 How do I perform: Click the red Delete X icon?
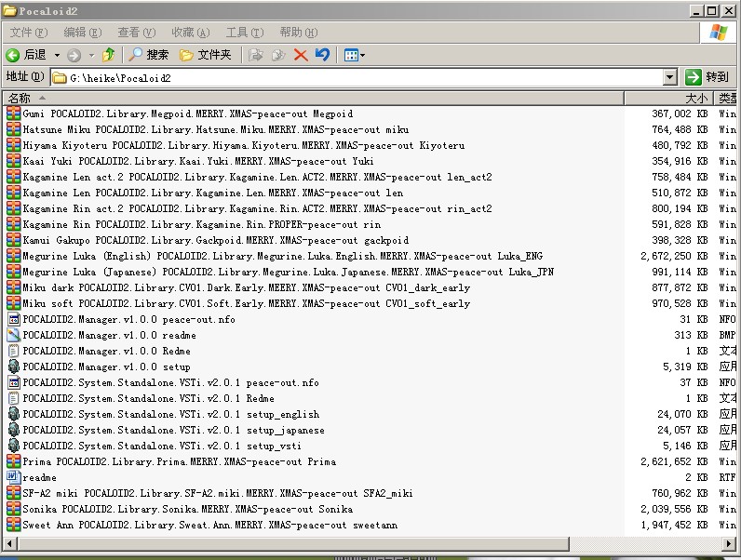(301, 55)
